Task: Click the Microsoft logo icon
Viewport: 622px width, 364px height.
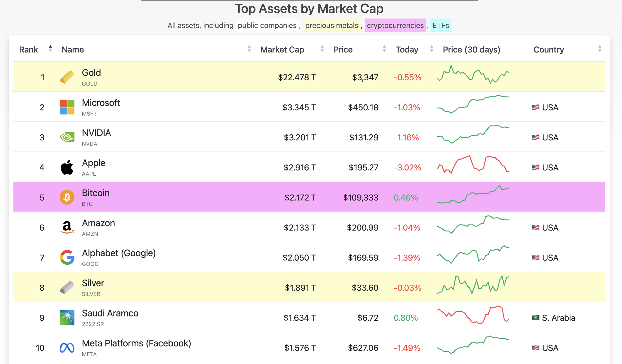Action: click(67, 107)
